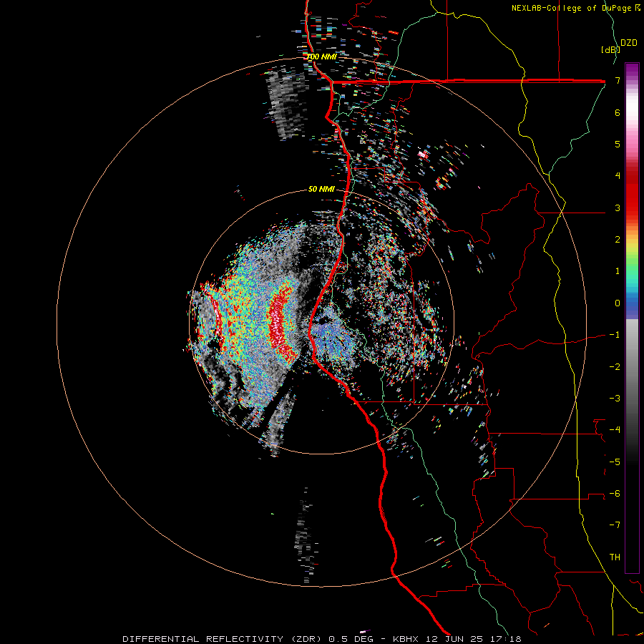This screenshot has width=644, height=644.
Task: Click the 100 NMI range ring label
Action: 321,57
